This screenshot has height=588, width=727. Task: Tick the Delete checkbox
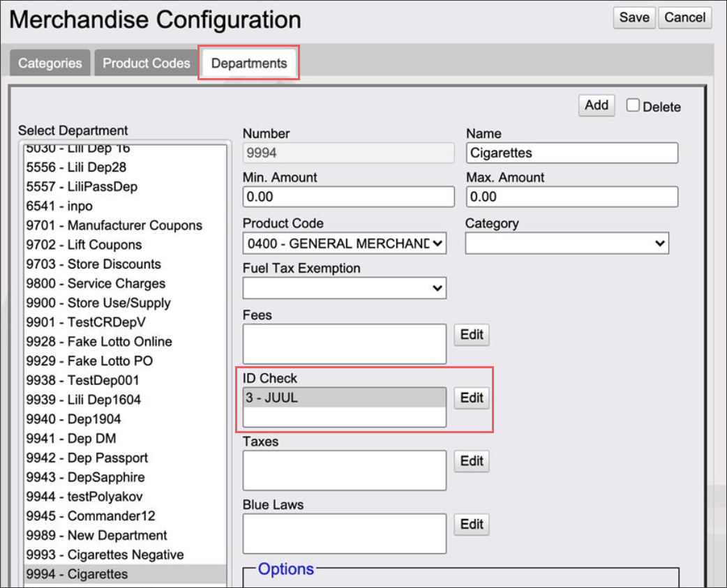tap(632, 105)
